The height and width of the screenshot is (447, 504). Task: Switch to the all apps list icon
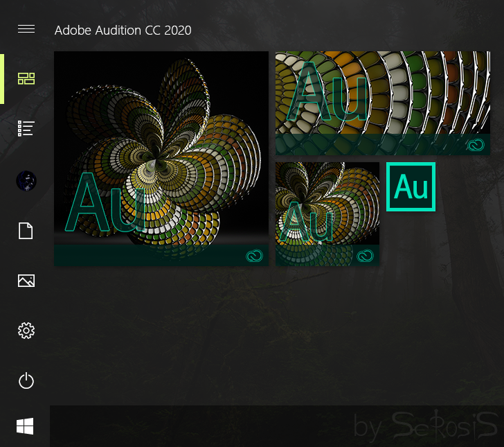[x=26, y=128]
